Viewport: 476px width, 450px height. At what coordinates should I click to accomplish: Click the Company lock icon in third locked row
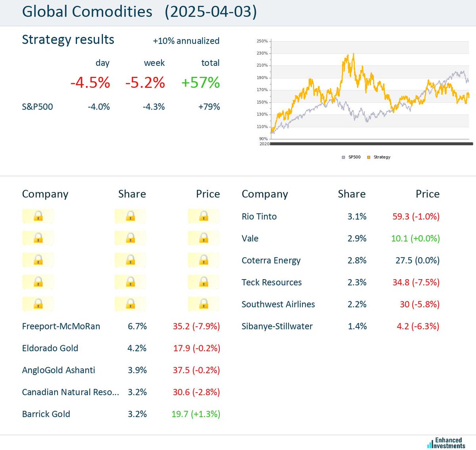point(38,260)
